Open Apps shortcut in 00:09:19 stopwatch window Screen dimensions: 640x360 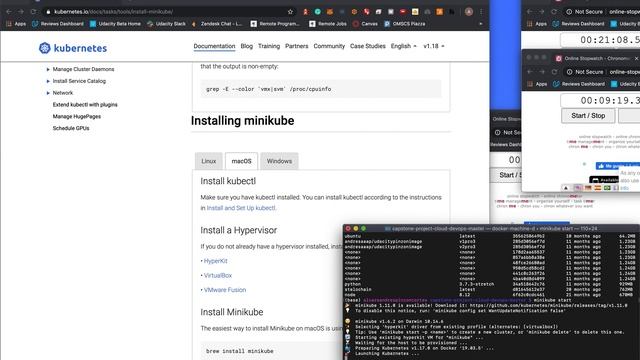tap(537, 84)
